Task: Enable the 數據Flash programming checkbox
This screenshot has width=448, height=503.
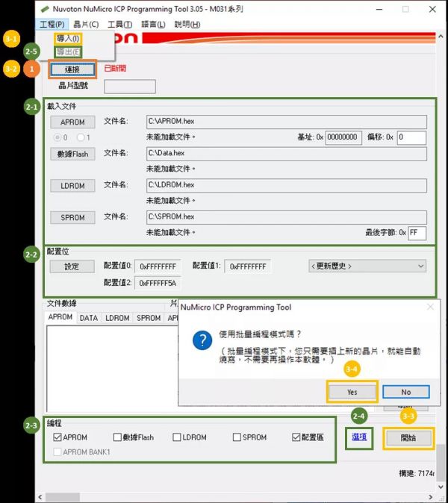Action: [x=118, y=437]
